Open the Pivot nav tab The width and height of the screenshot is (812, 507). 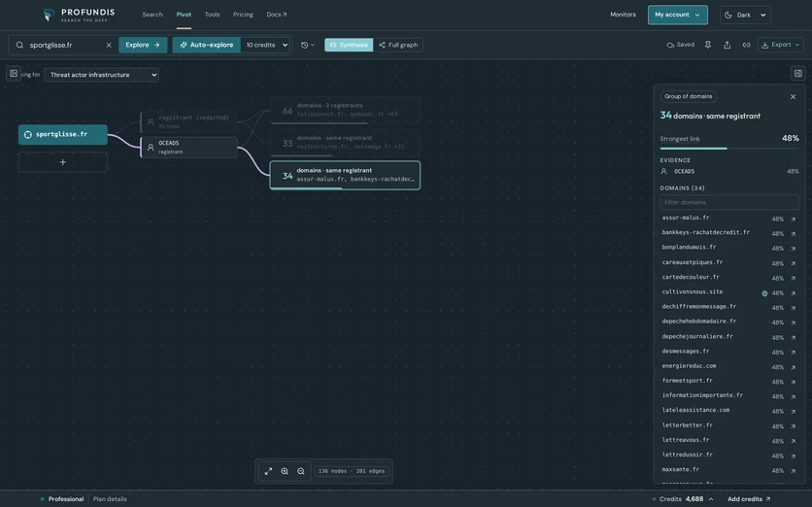(x=184, y=15)
